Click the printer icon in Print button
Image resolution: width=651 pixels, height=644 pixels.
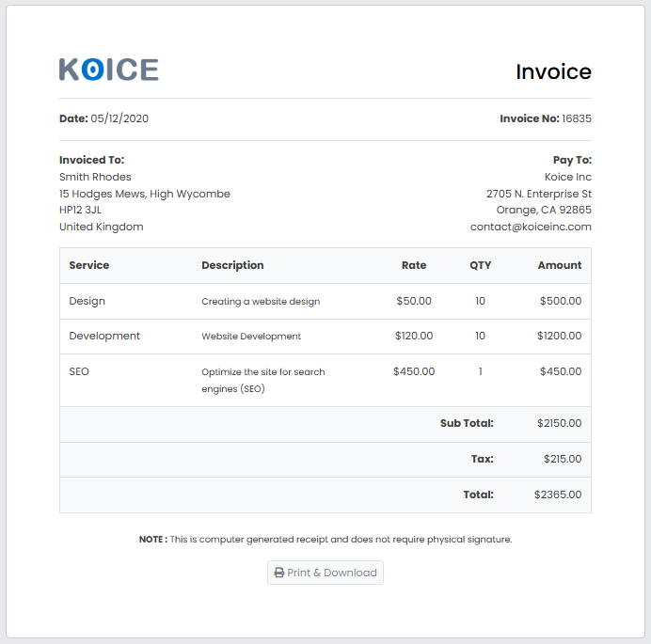click(279, 573)
